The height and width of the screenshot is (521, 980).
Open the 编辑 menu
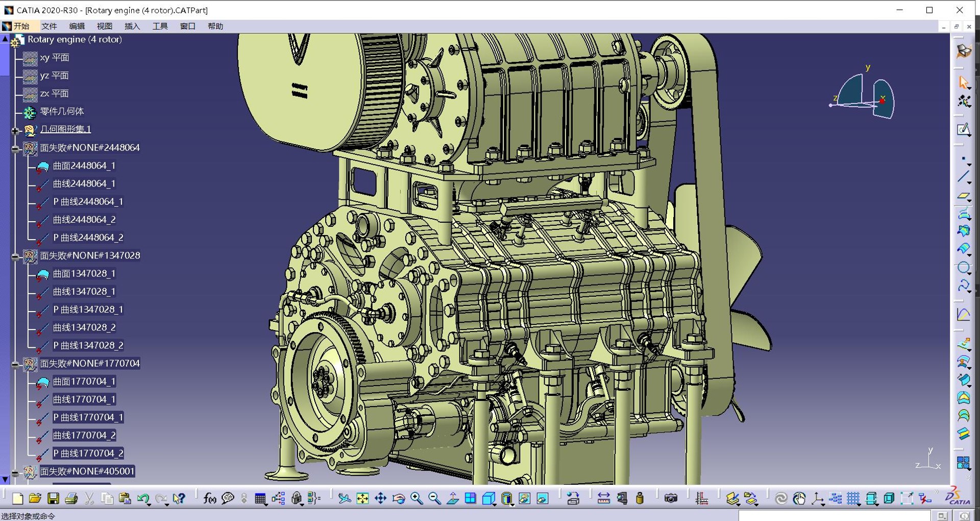click(77, 26)
